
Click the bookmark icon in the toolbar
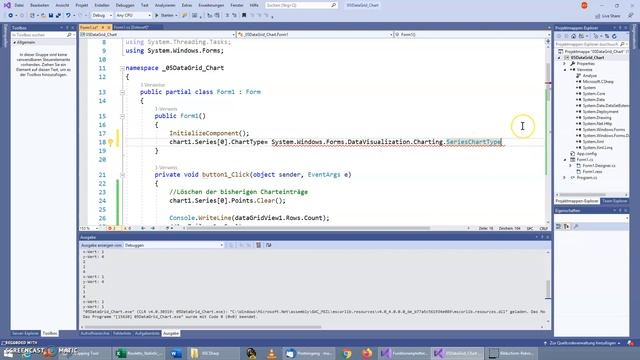(244, 16)
